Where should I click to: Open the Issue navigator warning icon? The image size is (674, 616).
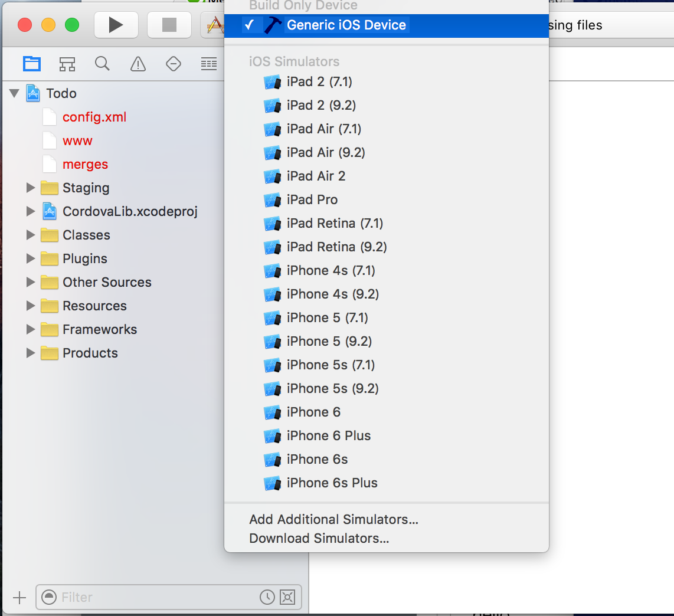tap(138, 64)
